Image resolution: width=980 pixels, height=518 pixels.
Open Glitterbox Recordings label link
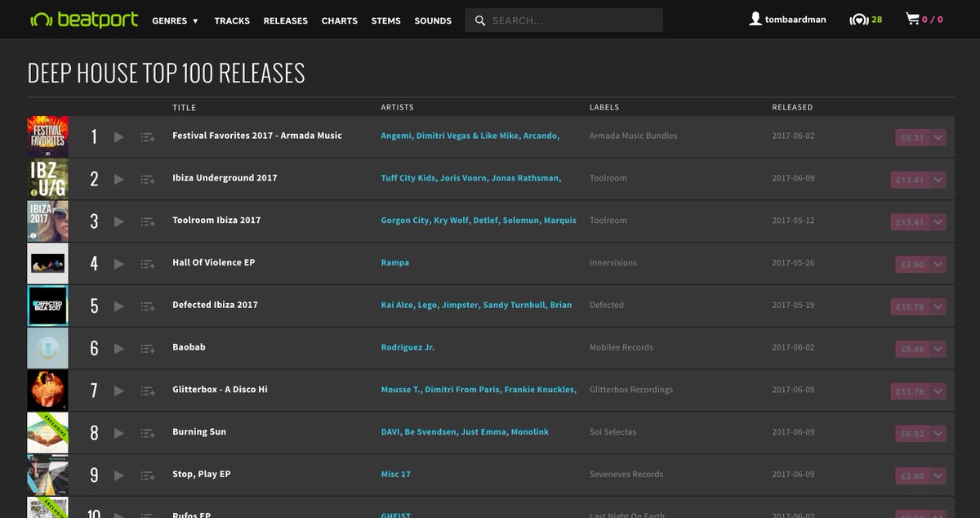(631, 390)
